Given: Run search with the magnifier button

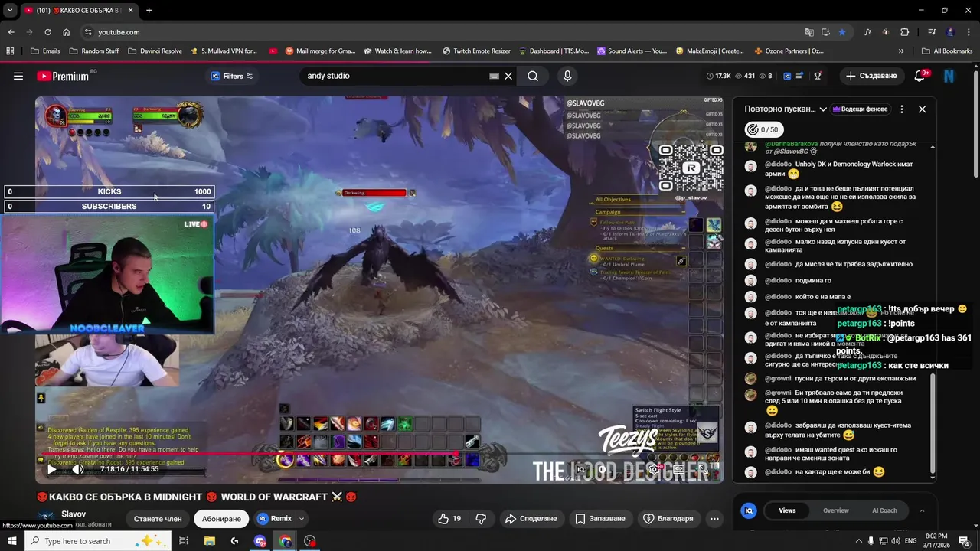Looking at the screenshot, I should pos(533,76).
